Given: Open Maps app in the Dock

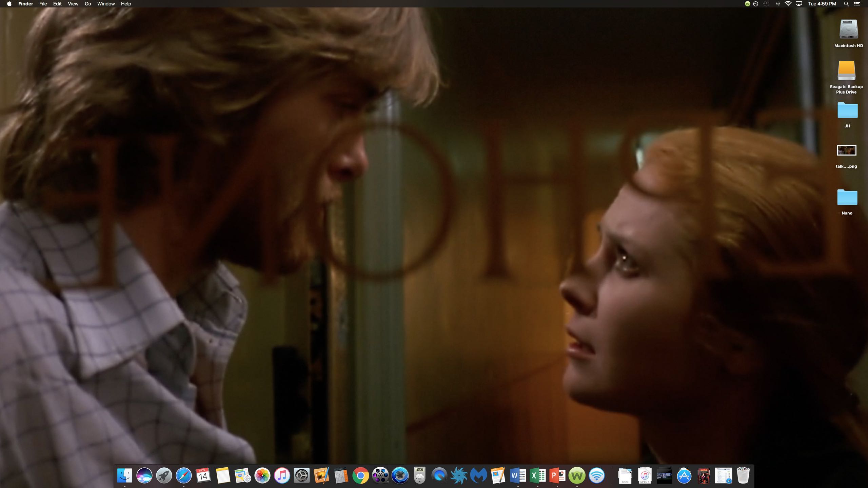Looking at the screenshot, I should tap(242, 475).
